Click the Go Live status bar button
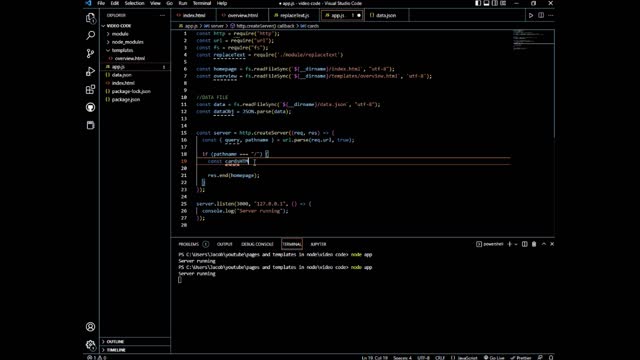Image resolution: width=640 pixels, height=360 pixels. 494,358
